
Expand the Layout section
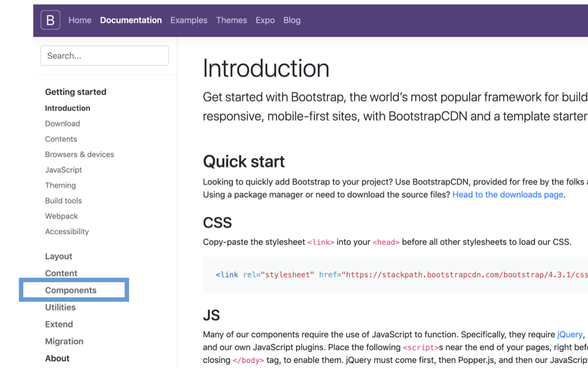tap(58, 257)
